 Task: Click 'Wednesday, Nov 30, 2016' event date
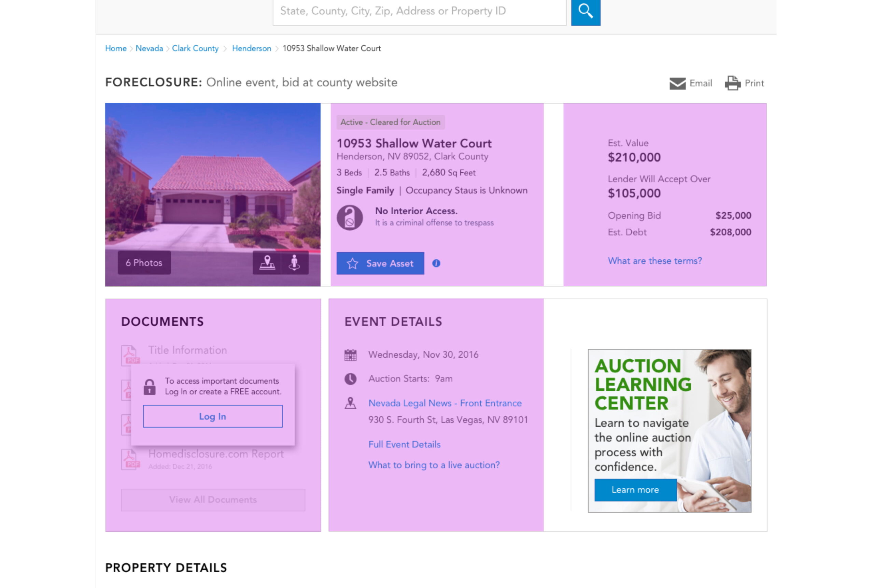pos(423,355)
